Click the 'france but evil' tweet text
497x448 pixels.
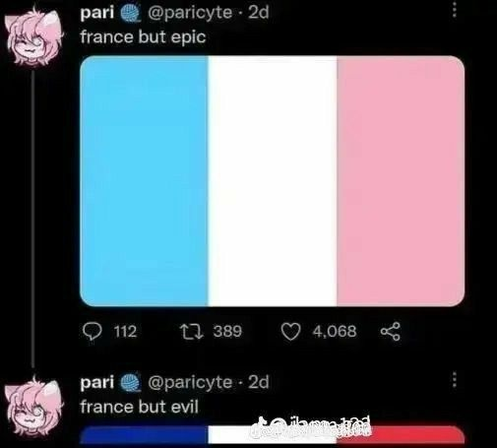tap(140, 407)
